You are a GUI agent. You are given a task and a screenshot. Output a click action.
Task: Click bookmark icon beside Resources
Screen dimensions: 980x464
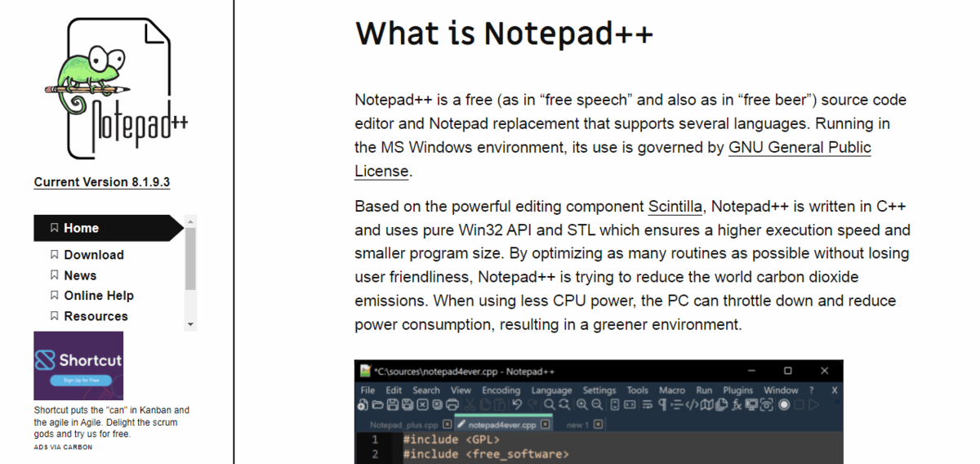click(x=55, y=315)
